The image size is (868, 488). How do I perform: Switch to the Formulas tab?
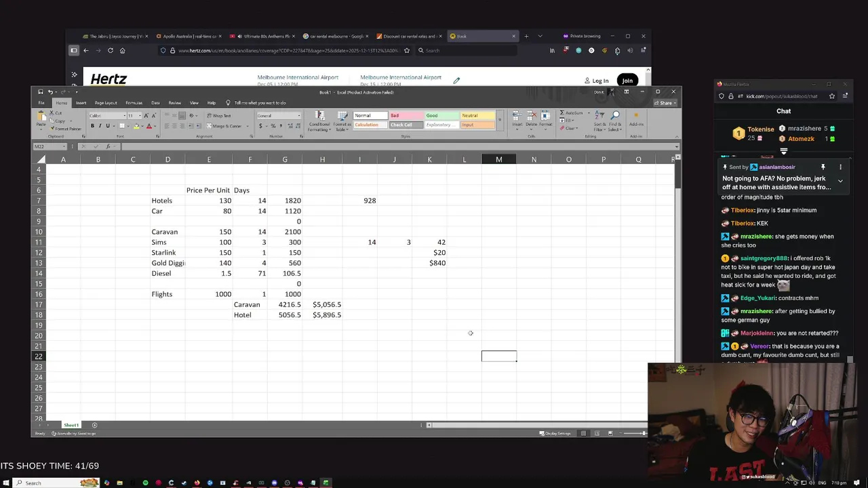tap(134, 103)
